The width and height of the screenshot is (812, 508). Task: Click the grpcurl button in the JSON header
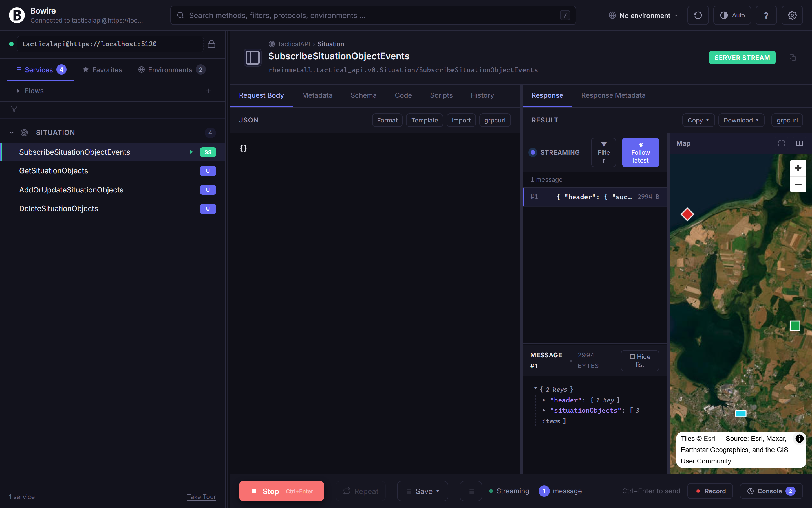click(495, 120)
